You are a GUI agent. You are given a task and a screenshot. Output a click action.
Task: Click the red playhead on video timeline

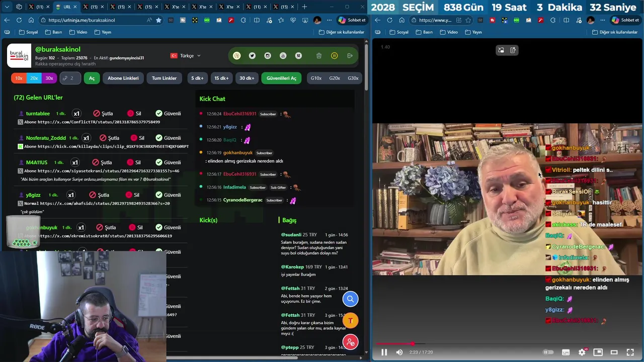413,344
